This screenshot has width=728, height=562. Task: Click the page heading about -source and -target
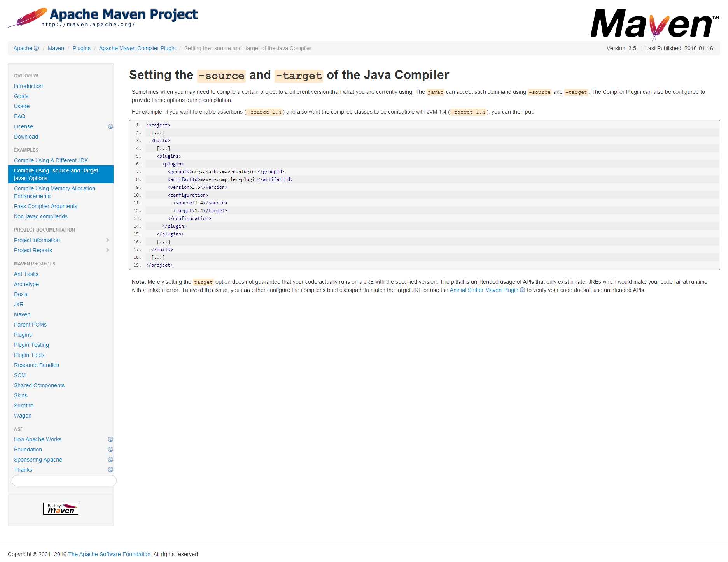pos(289,75)
